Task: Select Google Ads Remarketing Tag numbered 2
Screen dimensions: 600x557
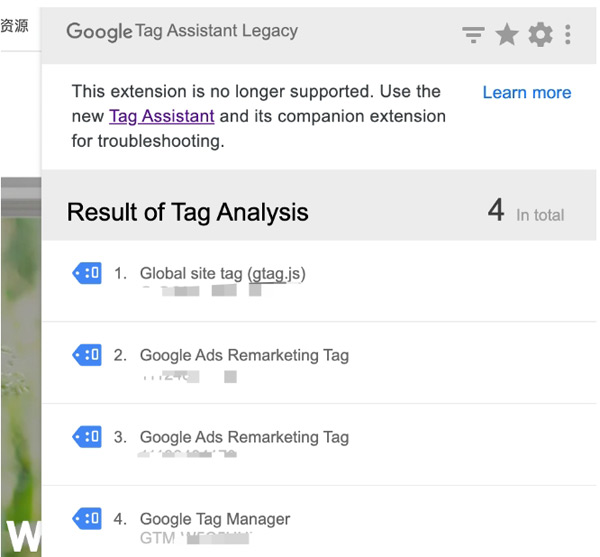Action: point(244,355)
